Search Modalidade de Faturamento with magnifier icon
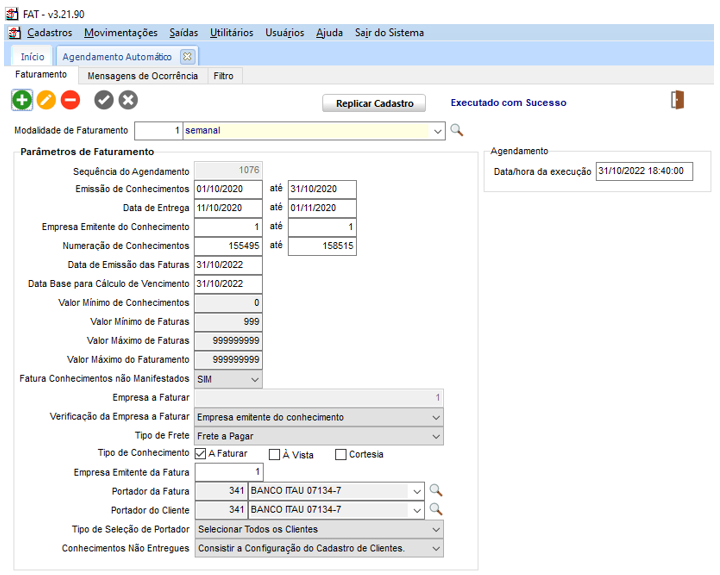The width and height of the screenshot is (720, 575). (457, 130)
